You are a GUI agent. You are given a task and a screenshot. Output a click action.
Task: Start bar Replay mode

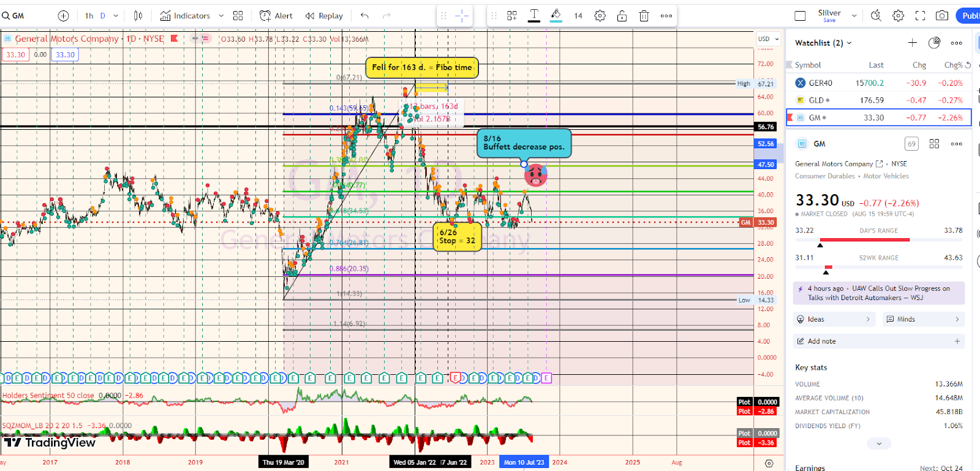(x=324, y=16)
